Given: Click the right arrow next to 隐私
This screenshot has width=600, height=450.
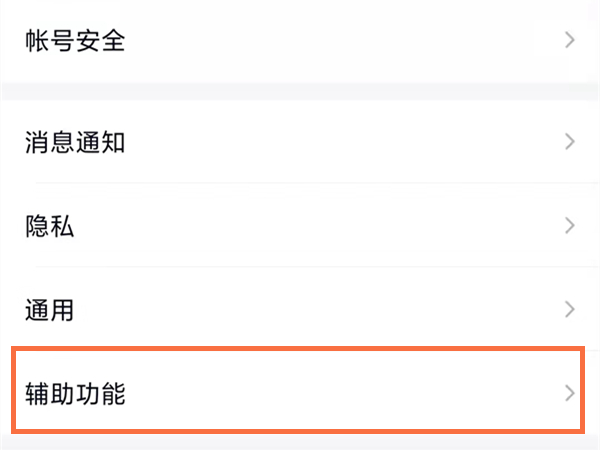Looking at the screenshot, I should (570, 226).
